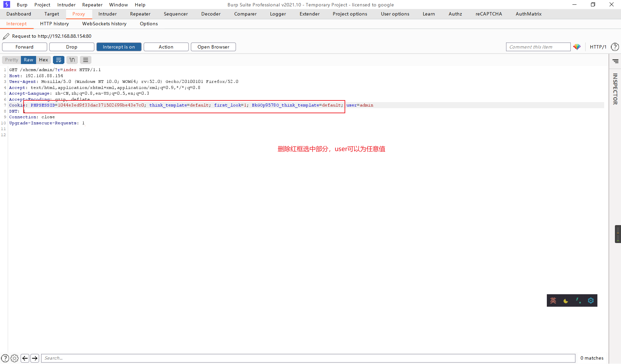Toggle the Intercept is on button
Image resolution: width=621 pixels, height=364 pixels.
tap(119, 47)
